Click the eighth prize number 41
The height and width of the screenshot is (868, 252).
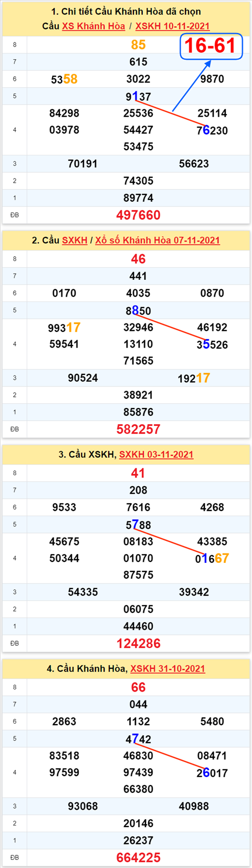point(139,474)
